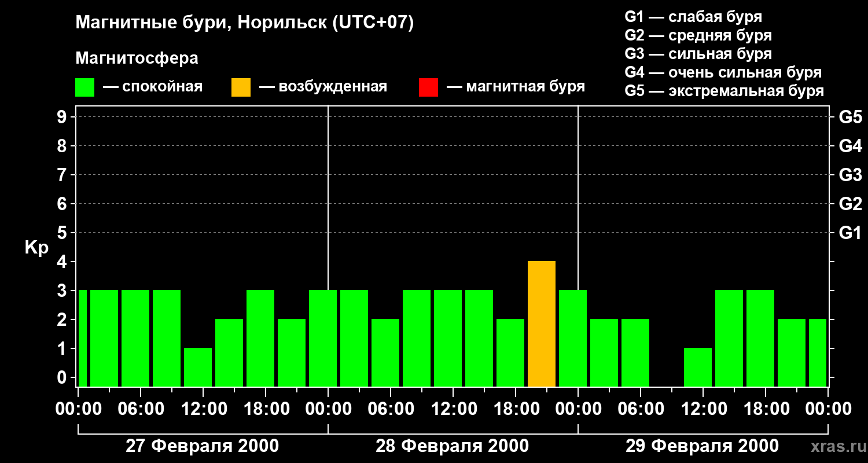Click the '28 Февраля 2000' date label
Screen dimensions: 868x463
pos(453,446)
